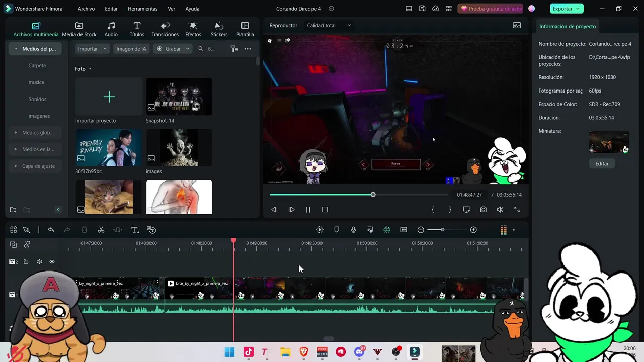Image resolution: width=644 pixels, height=362 pixels.
Task: Select the Carpeta folder
Action: pyautogui.click(x=37, y=65)
